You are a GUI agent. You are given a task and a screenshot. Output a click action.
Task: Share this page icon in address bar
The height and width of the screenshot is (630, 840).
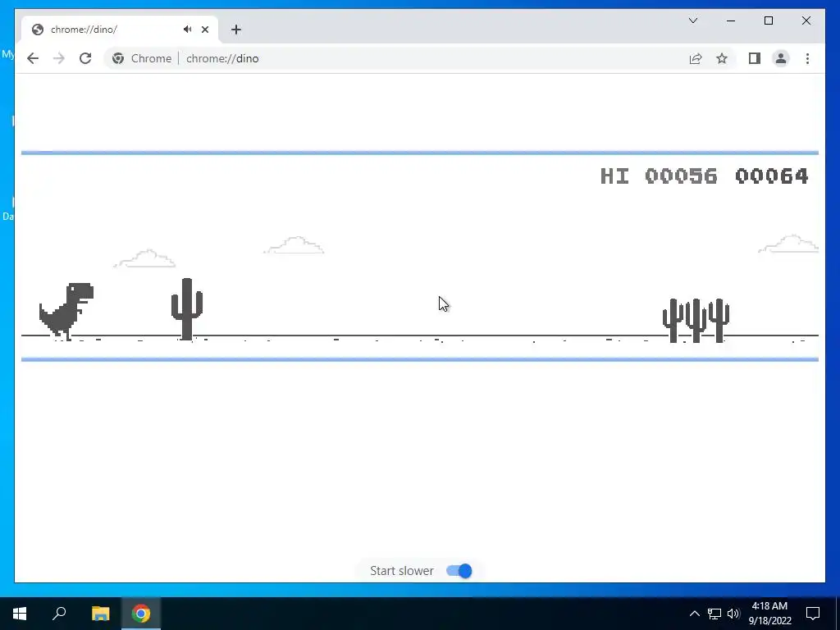[x=696, y=58]
